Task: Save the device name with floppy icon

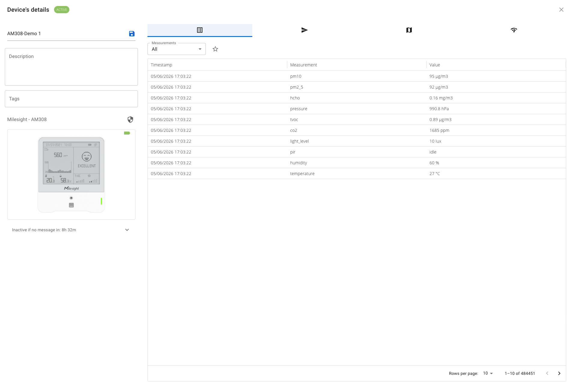Action: click(x=132, y=34)
